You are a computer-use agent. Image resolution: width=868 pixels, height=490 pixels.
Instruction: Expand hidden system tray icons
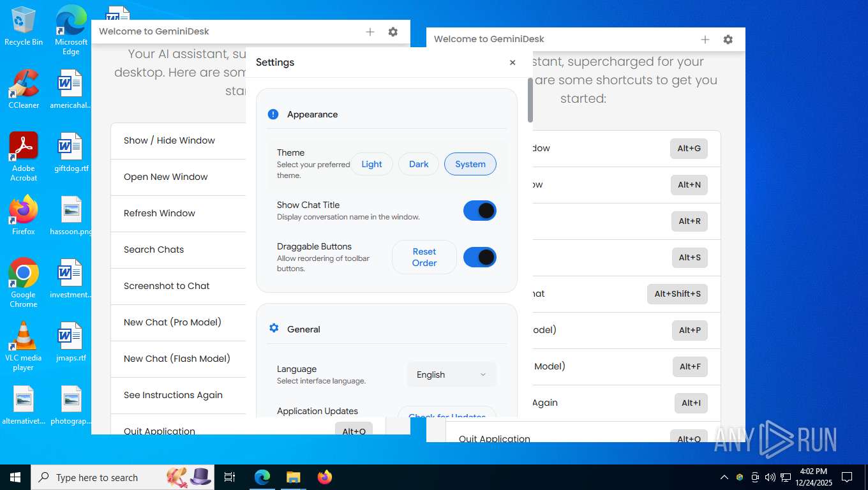tap(724, 477)
